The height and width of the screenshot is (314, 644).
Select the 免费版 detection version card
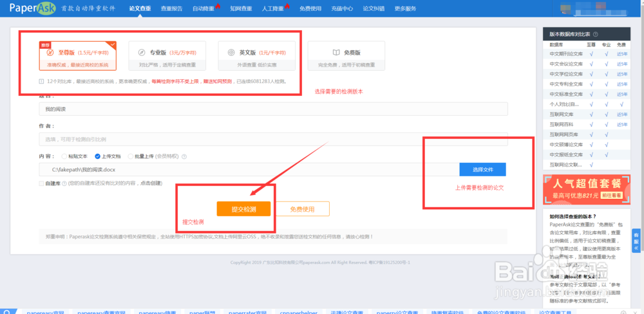[346, 56]
